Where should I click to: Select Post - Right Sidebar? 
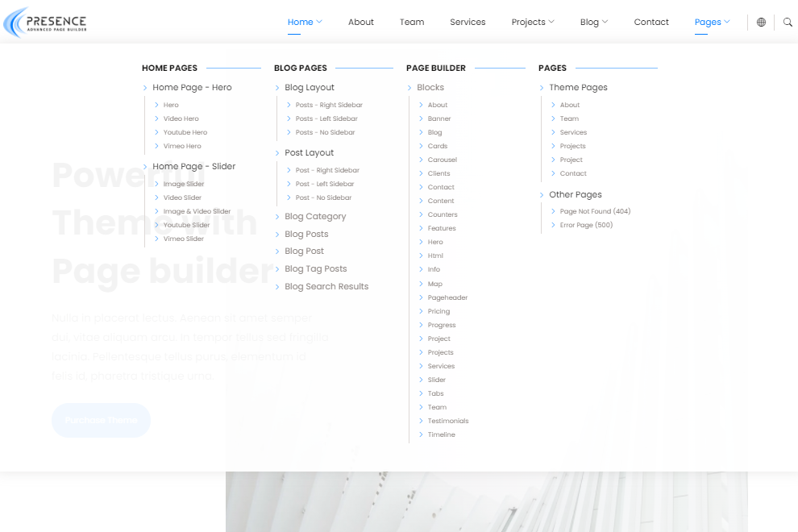[x=327, y=170]
